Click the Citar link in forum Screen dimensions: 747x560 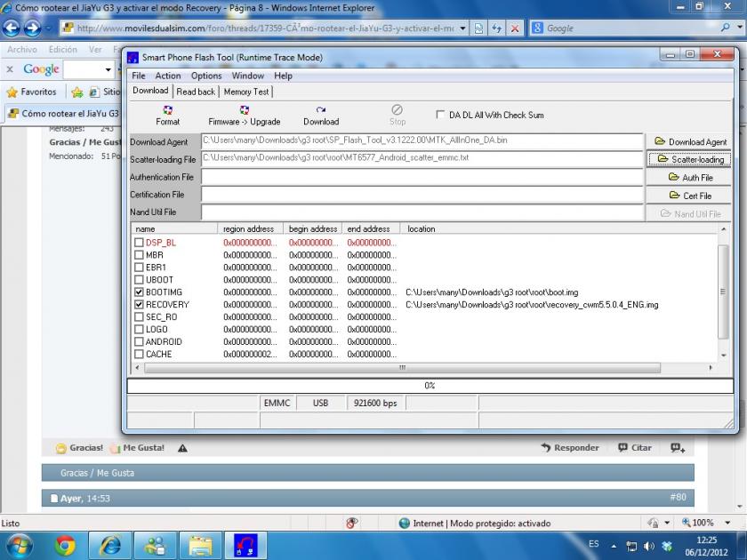635,448
